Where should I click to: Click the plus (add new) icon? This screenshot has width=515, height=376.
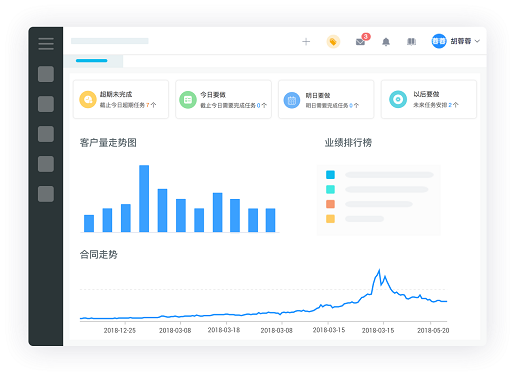pos(306,42)
